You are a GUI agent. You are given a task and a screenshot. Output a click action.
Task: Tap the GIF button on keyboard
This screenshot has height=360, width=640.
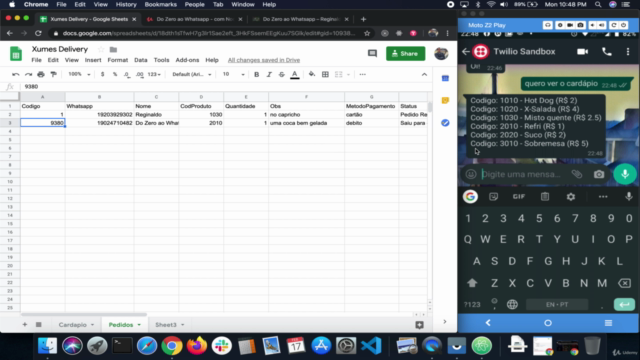pyautogui.click(x=519, y=197)
